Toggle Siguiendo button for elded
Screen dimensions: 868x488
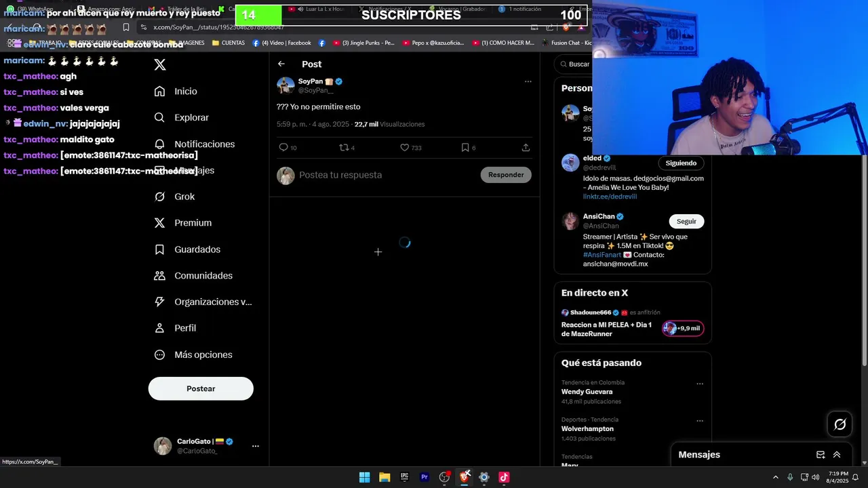[681, 163]
